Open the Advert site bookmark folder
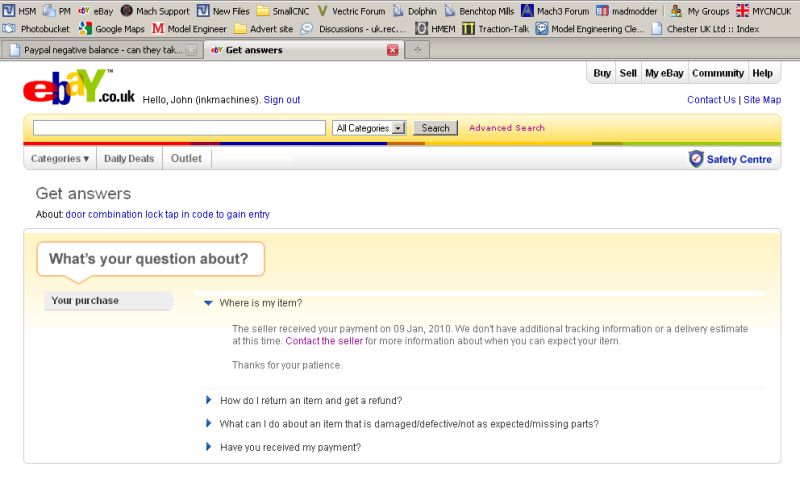The image size is (800, 504). pyautogui.click(x=263, y=29)
